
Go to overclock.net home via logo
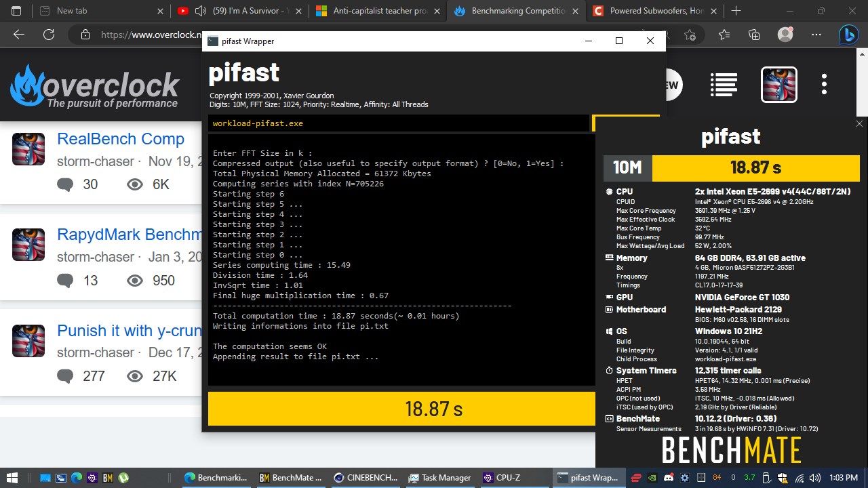pyautogui.click(x=94, y=86)
